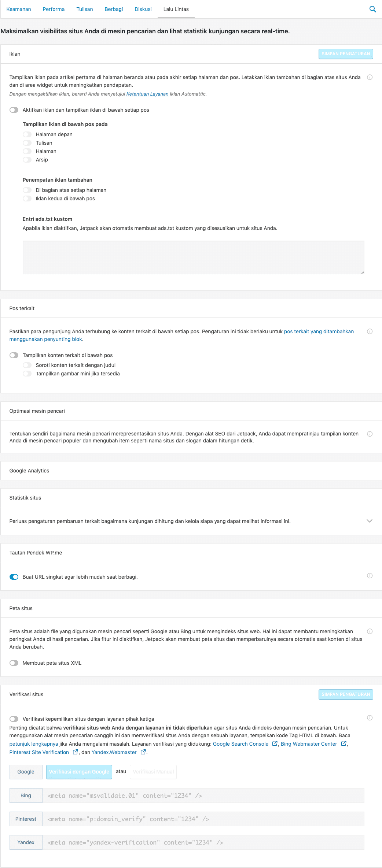382x868 pixels.
Task: Expand the Statistik situs settings chevron
Action: pyautogui.click(x=370, y=521)
